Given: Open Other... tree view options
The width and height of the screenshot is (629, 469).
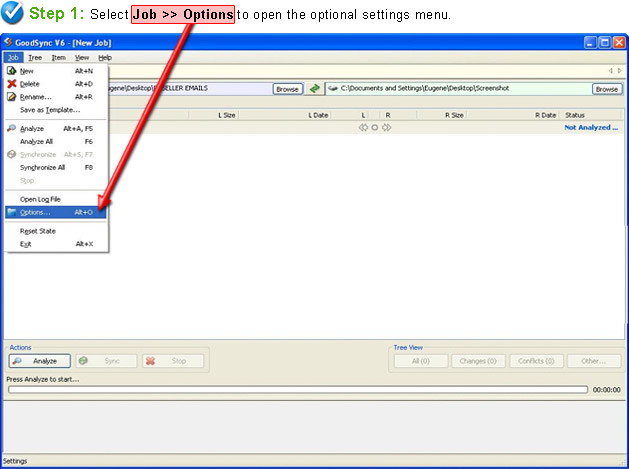Looking at the screenshot, I should click(594, 361).
